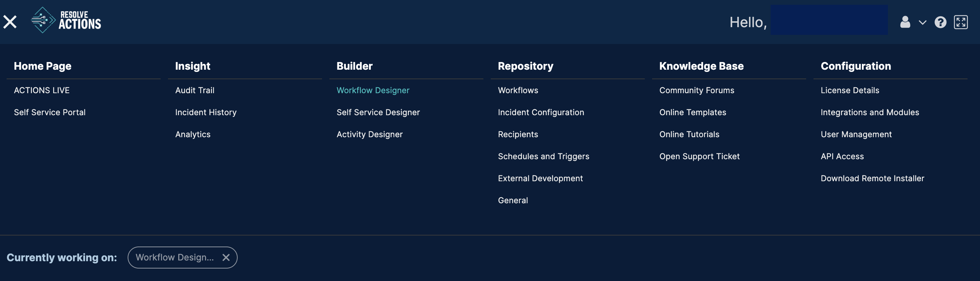
Task: Click the Insight section heading
Action: tap(193, 66)
